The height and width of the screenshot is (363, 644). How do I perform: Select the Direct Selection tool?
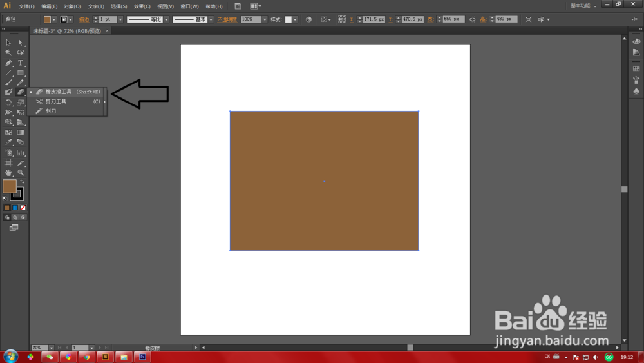point(21,43)
